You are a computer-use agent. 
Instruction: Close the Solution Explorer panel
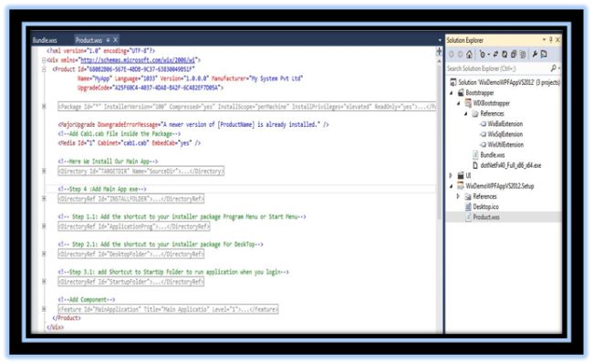tap(557, 40)
